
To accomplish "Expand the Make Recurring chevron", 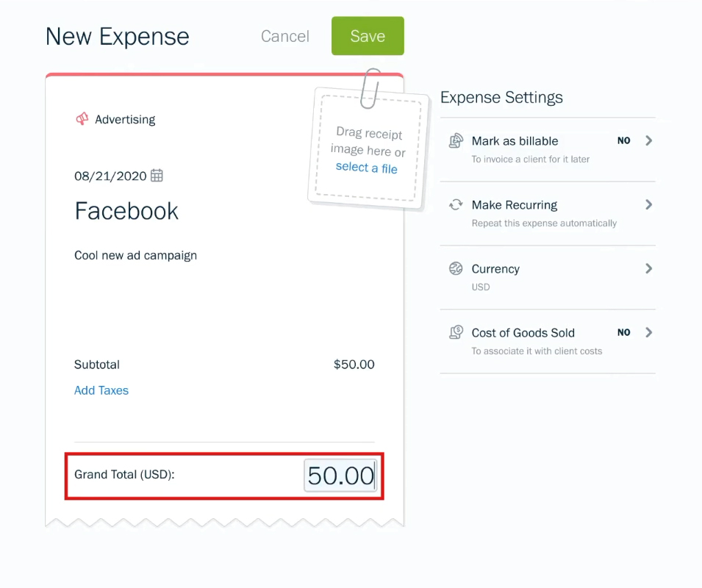I will [649, 204].
